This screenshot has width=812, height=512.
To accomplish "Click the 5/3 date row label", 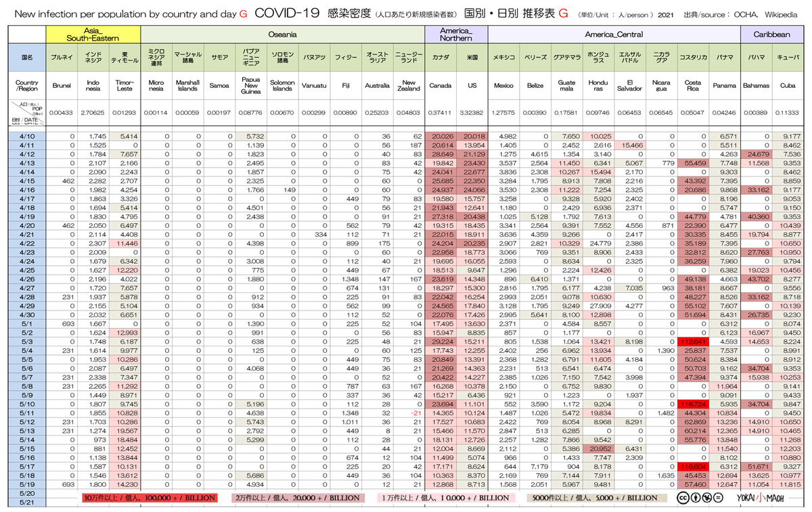I will pos(27,341).
